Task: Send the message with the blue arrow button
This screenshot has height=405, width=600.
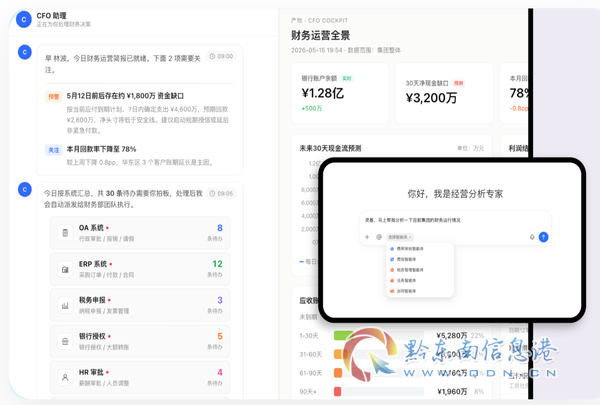Action: coord(543,237)
